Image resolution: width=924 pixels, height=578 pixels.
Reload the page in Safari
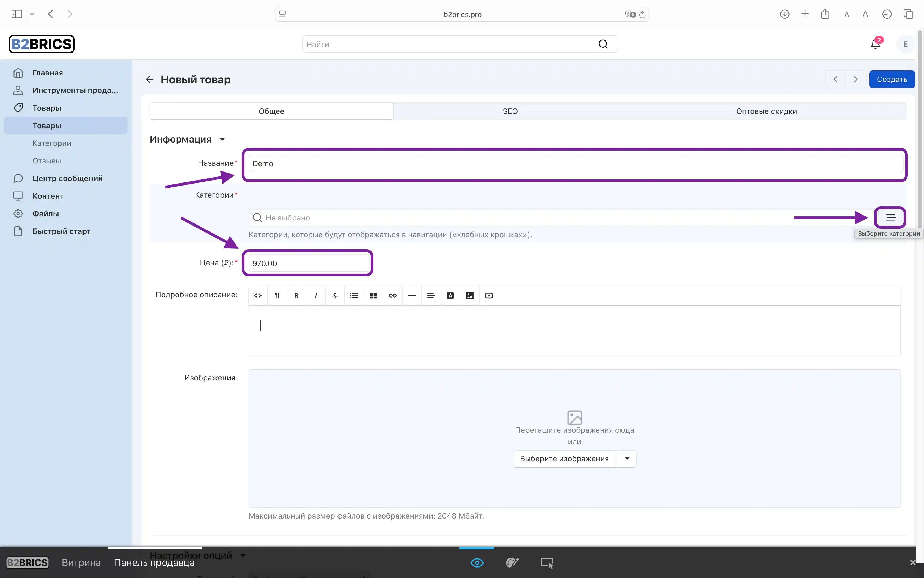pyautogui.click(x=642, y=15)
